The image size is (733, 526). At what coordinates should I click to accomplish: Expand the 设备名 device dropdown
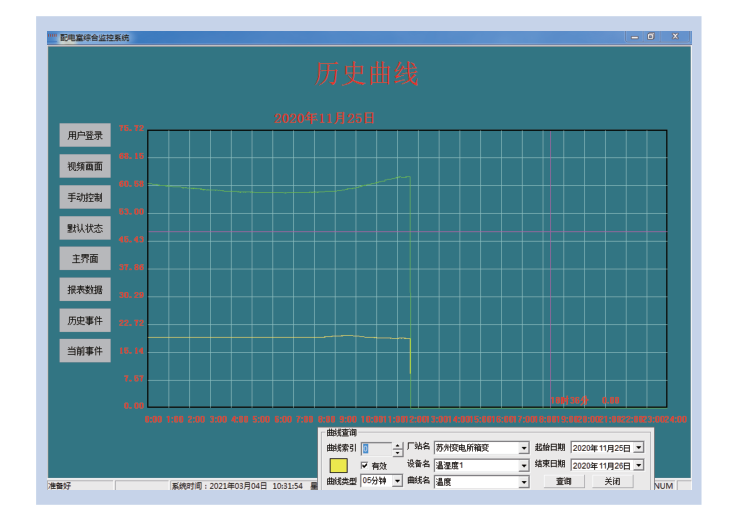pos(523,466)
